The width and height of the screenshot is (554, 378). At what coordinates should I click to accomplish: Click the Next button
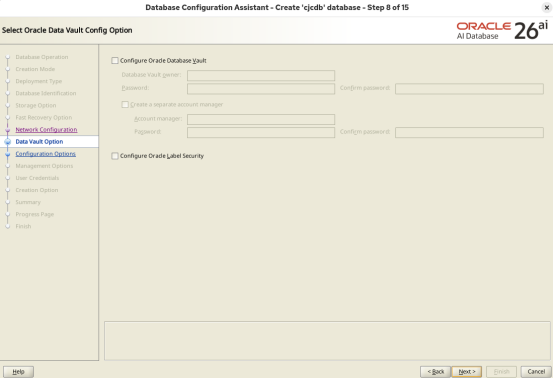pos(467,372)
